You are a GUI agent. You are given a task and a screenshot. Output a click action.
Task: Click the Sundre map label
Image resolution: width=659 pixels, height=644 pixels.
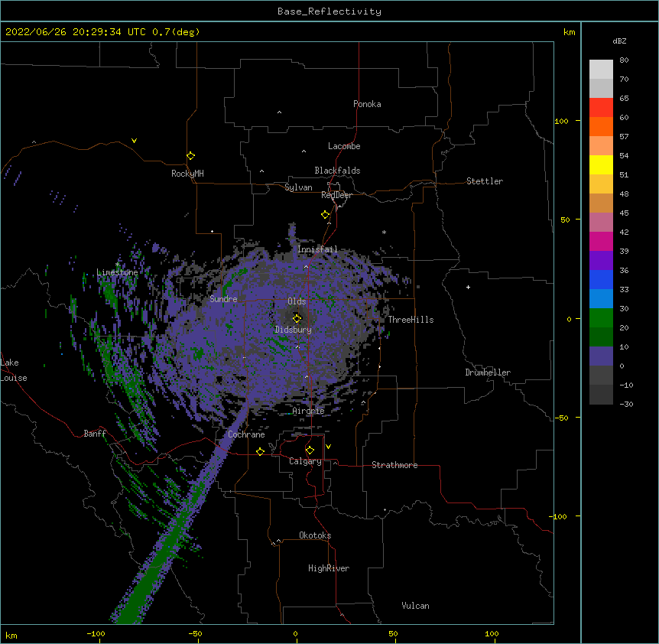[x=223, y=299]
